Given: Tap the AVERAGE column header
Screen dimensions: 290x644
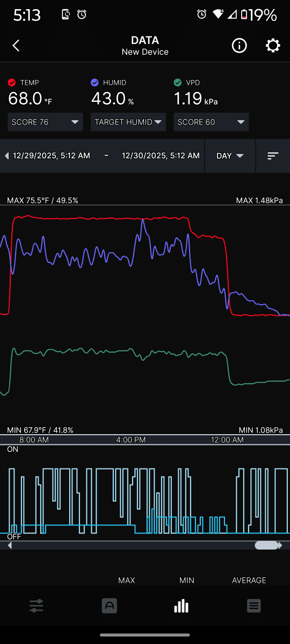Looking at the screenshot, I should (249, 580).
